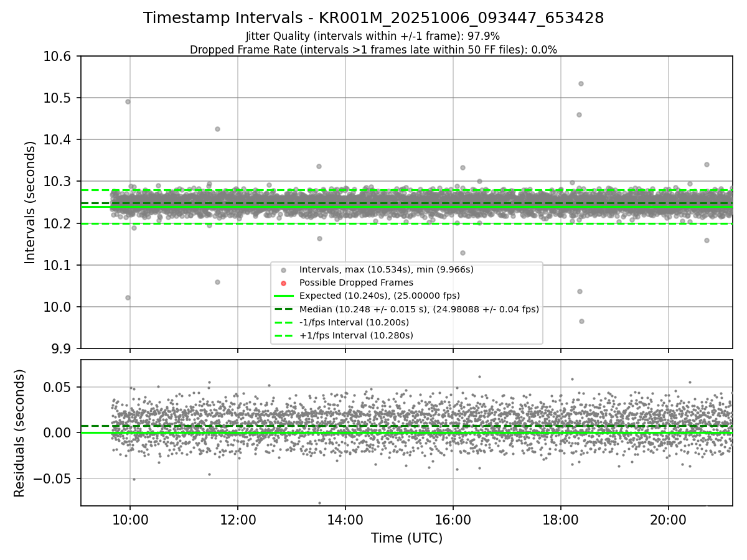Click the 10.6 tick label on y-axis

(x=61, y=57)
